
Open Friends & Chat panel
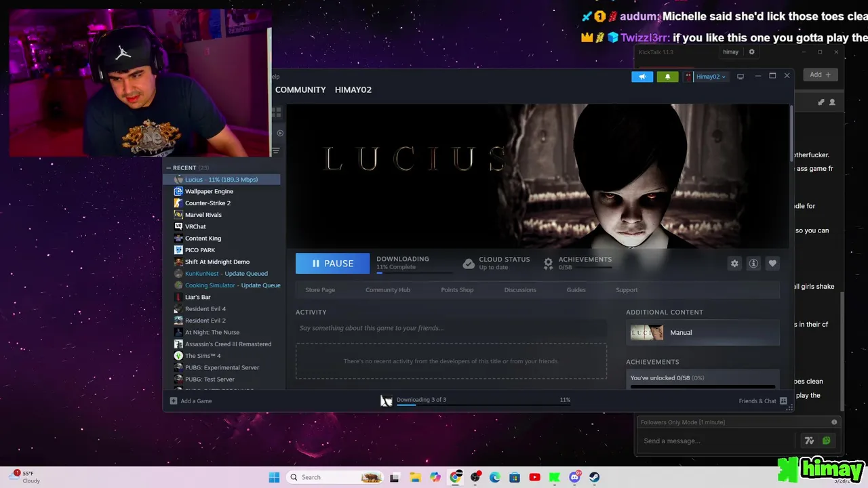(x=763, y=401)
